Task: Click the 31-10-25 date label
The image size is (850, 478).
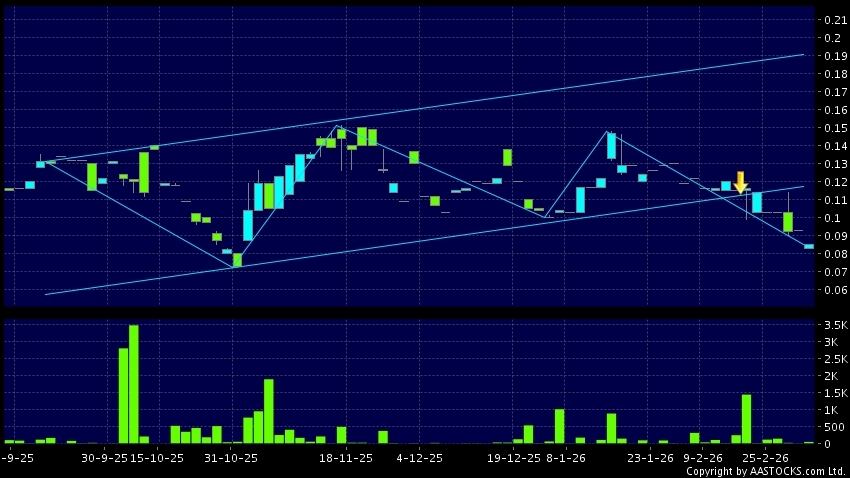Action: point(231,458)
